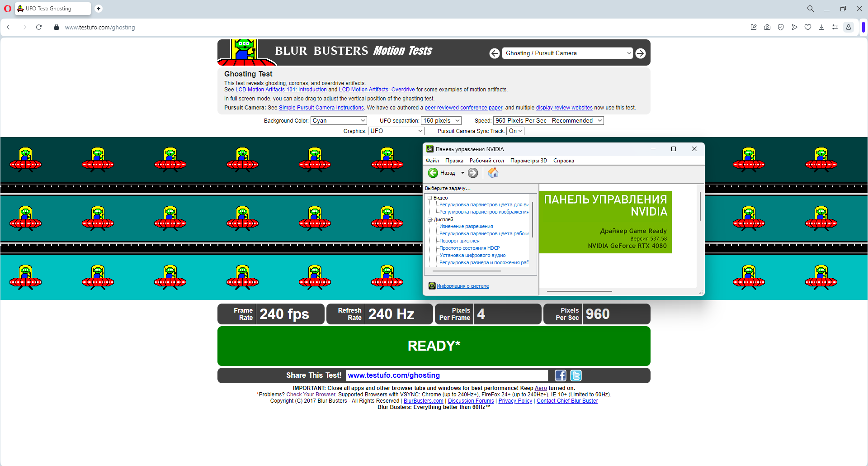Open a new browser tab
Screen dimensions: 868x466
pos(99,9)
